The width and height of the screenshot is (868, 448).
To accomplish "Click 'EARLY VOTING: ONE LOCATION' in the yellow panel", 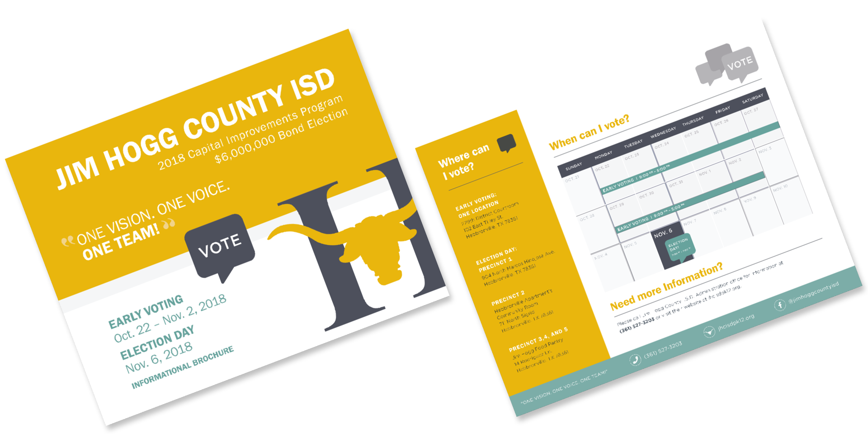I will tap(476, 205).
